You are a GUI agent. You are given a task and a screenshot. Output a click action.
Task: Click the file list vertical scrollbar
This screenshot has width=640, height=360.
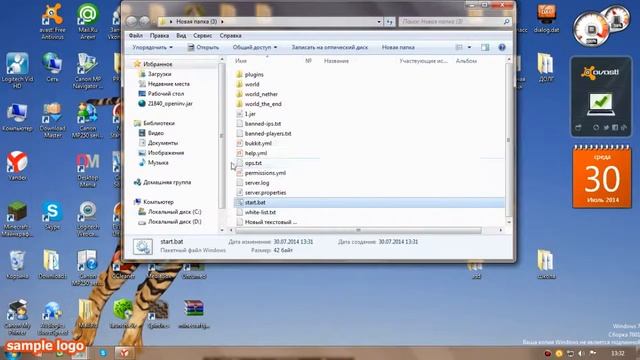[509, 140]
